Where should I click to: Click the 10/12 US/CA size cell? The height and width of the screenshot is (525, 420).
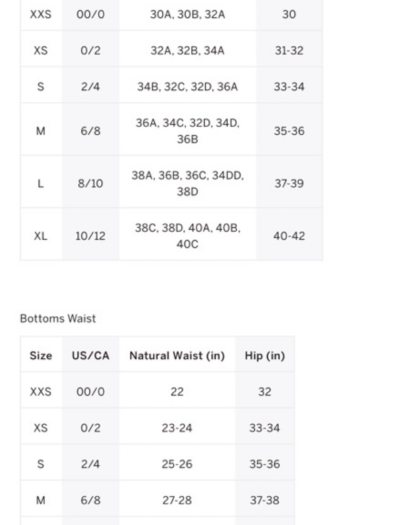(90, 236)
